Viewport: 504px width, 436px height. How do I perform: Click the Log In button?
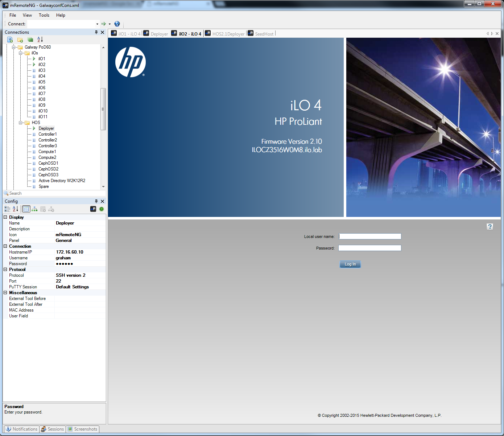click(350, 264)
